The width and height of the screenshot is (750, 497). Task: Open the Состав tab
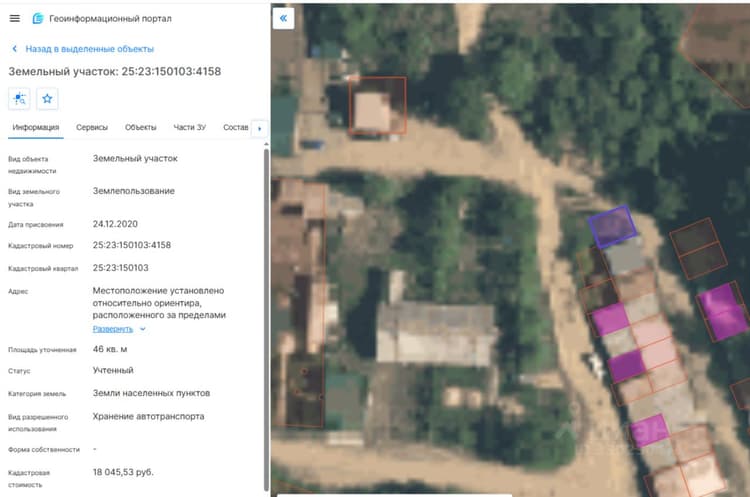tap(235, 127)
